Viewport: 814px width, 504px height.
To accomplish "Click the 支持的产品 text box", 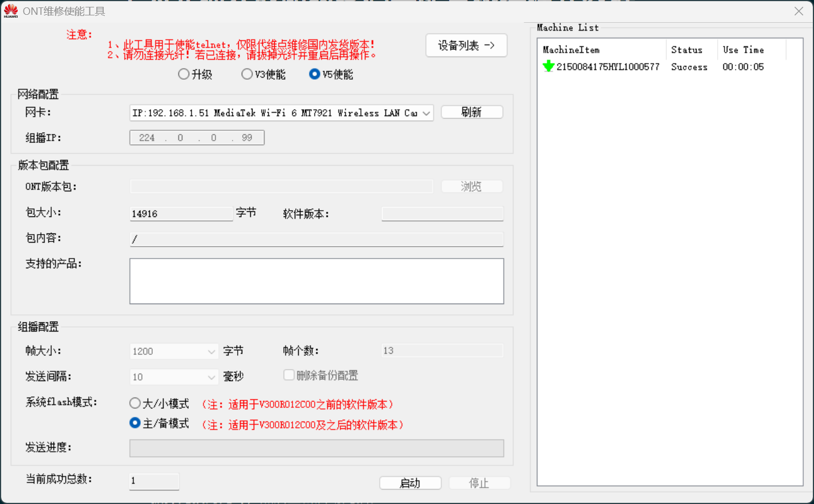I will 316,281.
